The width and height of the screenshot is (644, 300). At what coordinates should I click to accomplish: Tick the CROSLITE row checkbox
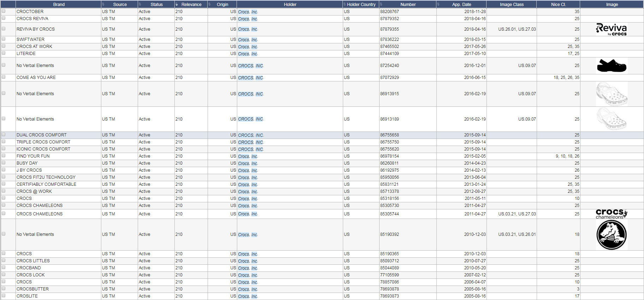(x=4, y=296)
